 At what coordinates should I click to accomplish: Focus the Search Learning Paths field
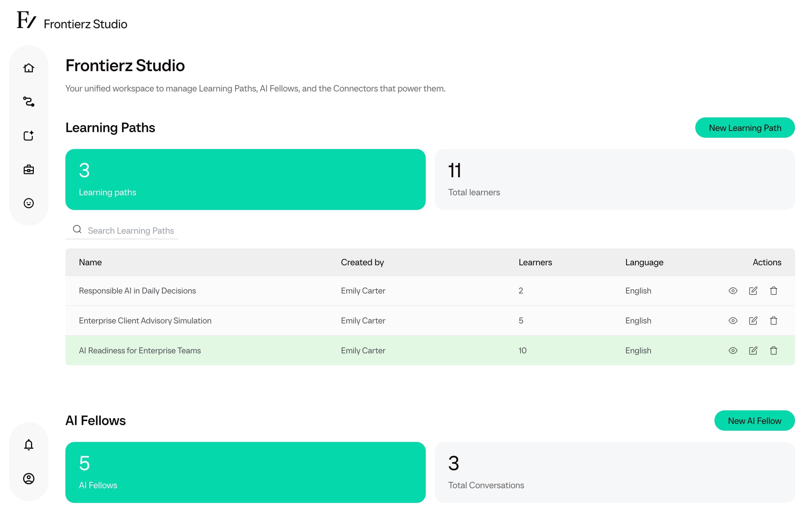(122, 231)
